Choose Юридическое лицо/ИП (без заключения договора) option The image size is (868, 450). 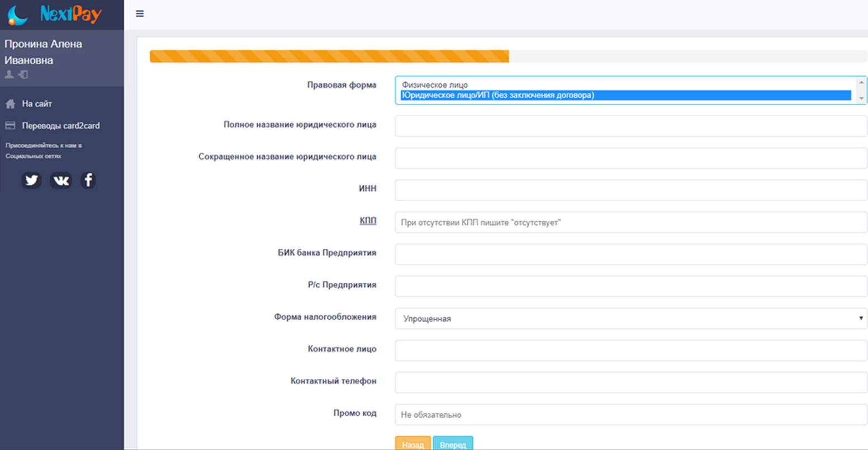[x=497, y=95]
